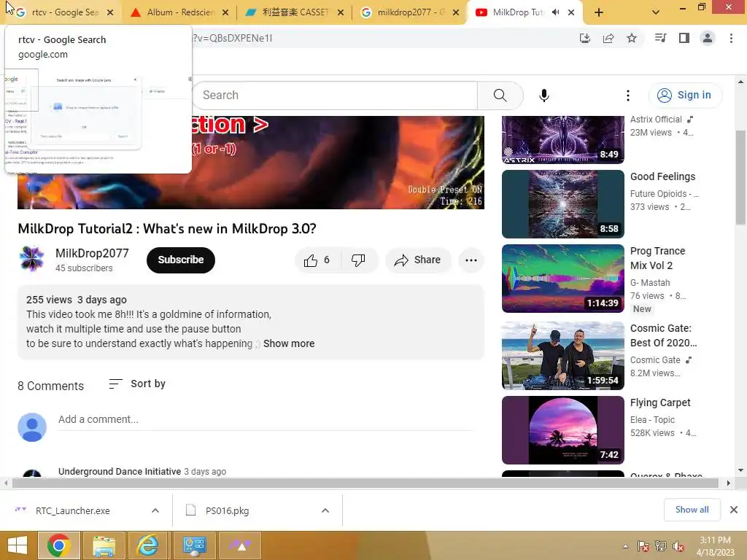Screen dimensions: 747x560
Task: Dislike the video with thumbs down
Action: click(358, 260)
